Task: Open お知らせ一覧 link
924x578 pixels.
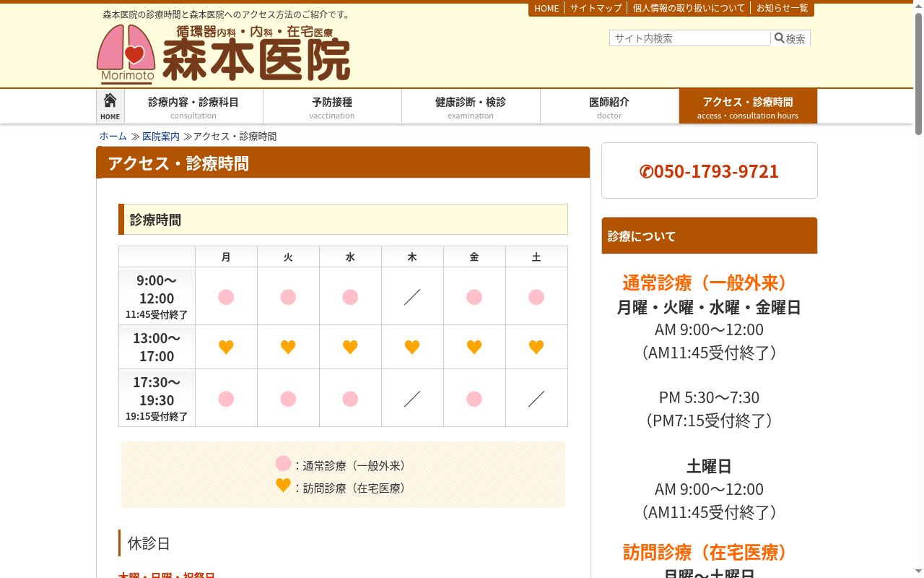Action: pos(783,8)
